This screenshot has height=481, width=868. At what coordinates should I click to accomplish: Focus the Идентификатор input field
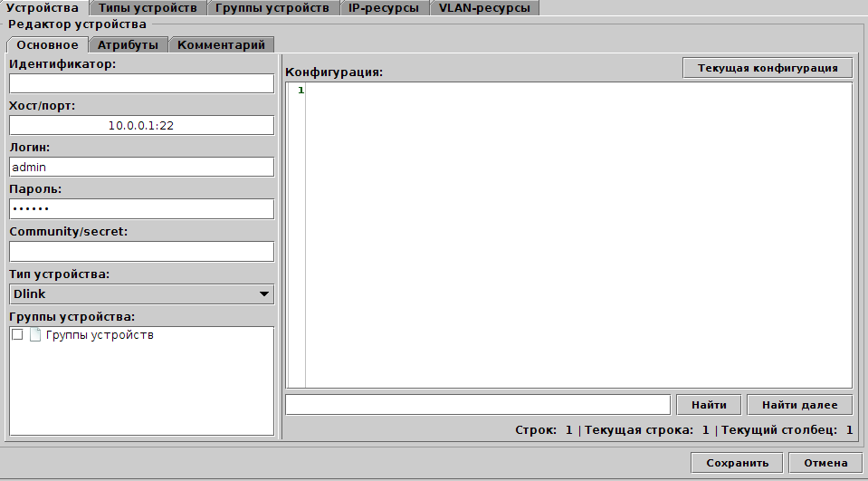tap(141, 84)
